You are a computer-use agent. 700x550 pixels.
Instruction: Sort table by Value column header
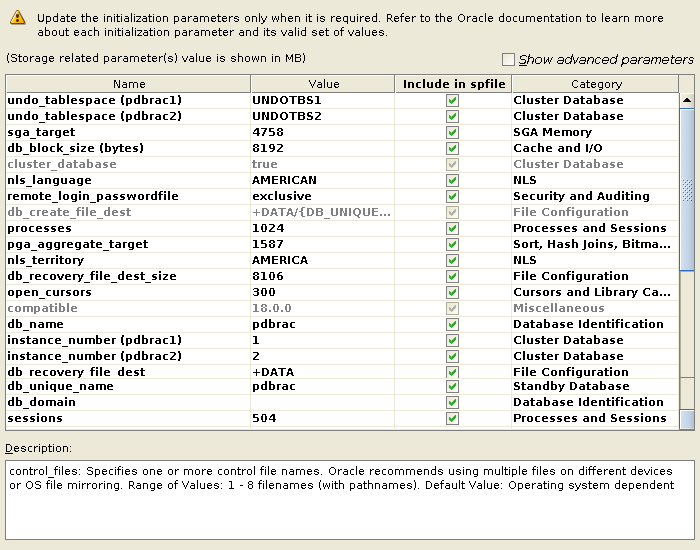[x=323, y=84]
